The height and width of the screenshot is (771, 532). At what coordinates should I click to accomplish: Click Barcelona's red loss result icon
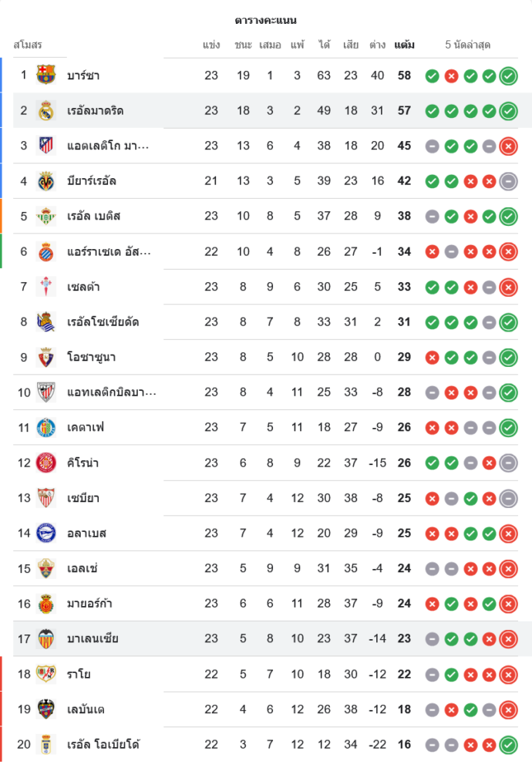tap(451, 76)
